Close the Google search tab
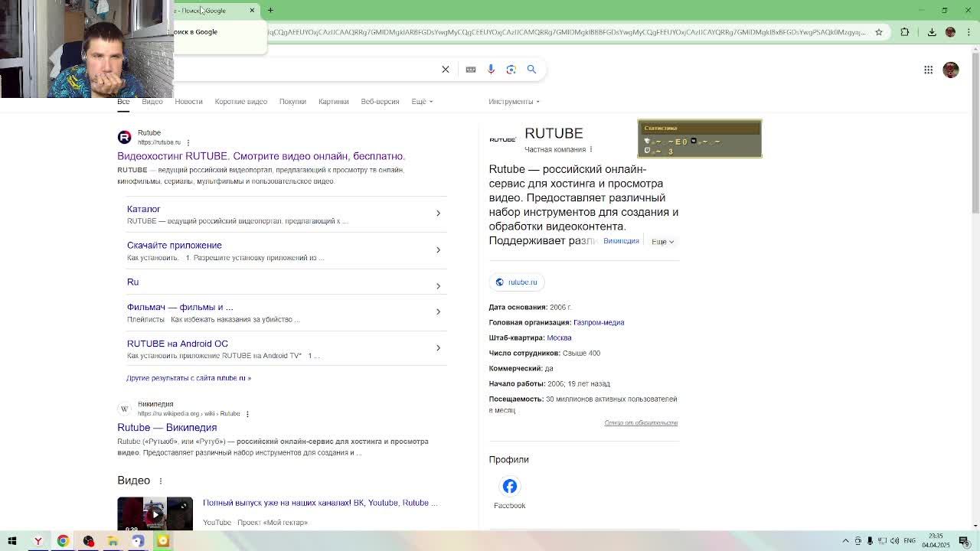 (x=252, y=11)
